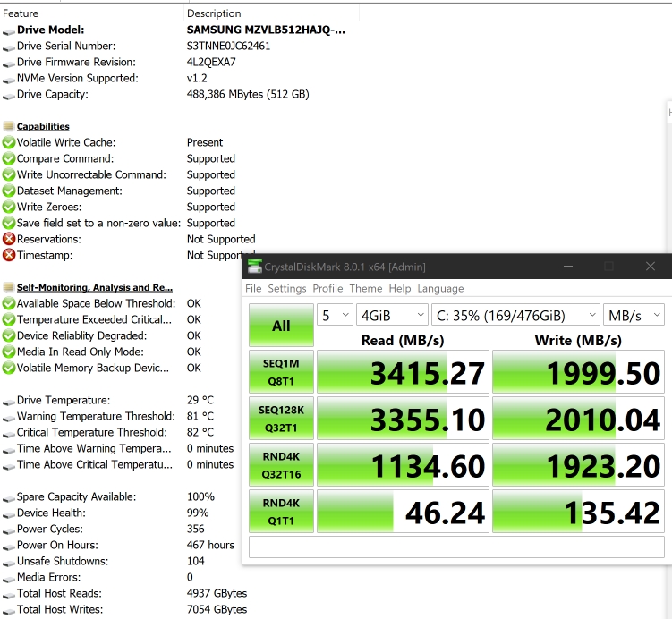Image resolution: width=672 pixels, height=619 pixels.
Task: Click green check icon for Volatile Write Cache
Action: tap(9, 142)
